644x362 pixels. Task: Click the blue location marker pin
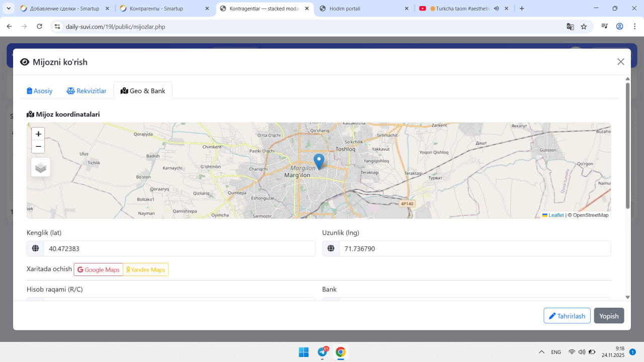point(318,161)
